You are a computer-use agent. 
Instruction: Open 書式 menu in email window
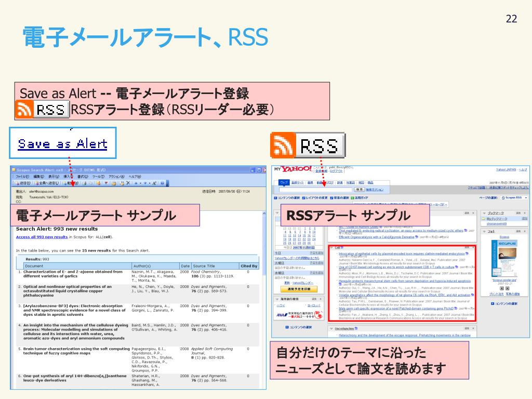(83, 177)
